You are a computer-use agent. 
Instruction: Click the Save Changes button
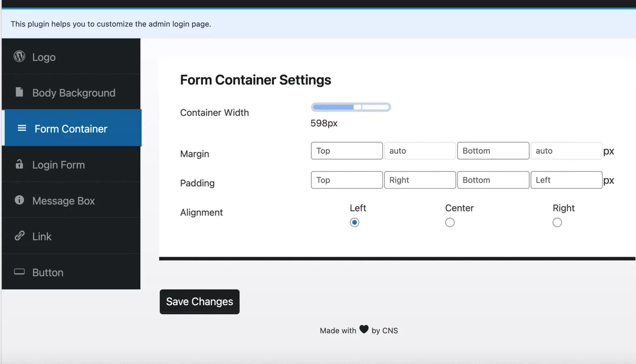point(199,301)
